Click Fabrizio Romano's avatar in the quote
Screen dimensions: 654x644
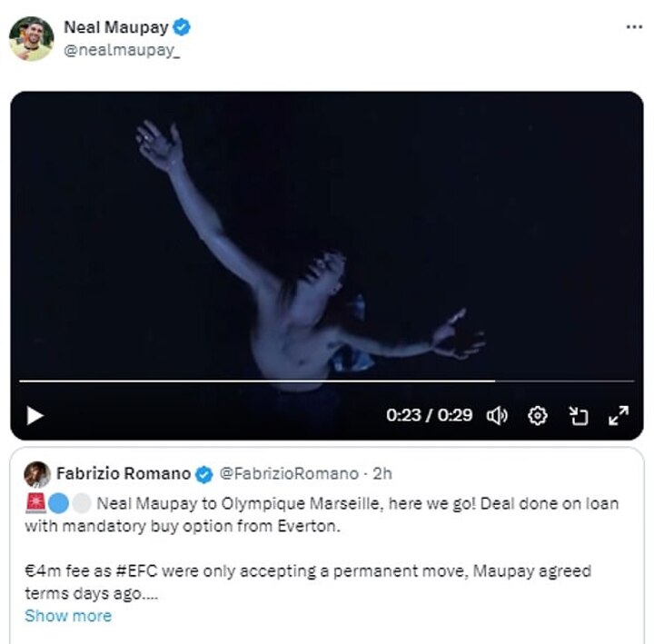click(37, 474)
